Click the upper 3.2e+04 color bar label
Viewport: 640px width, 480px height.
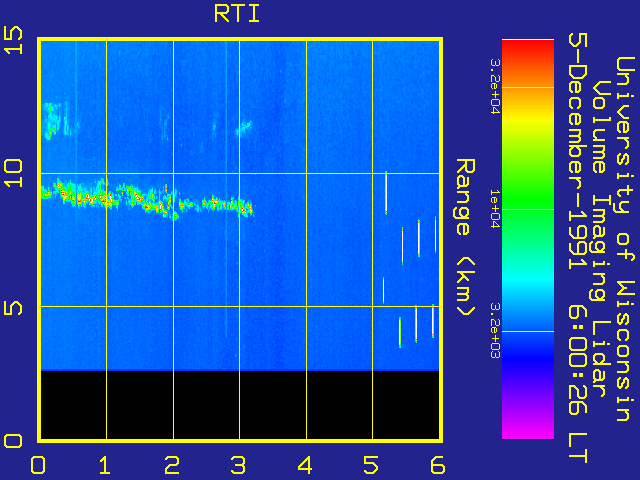point(495,87)
